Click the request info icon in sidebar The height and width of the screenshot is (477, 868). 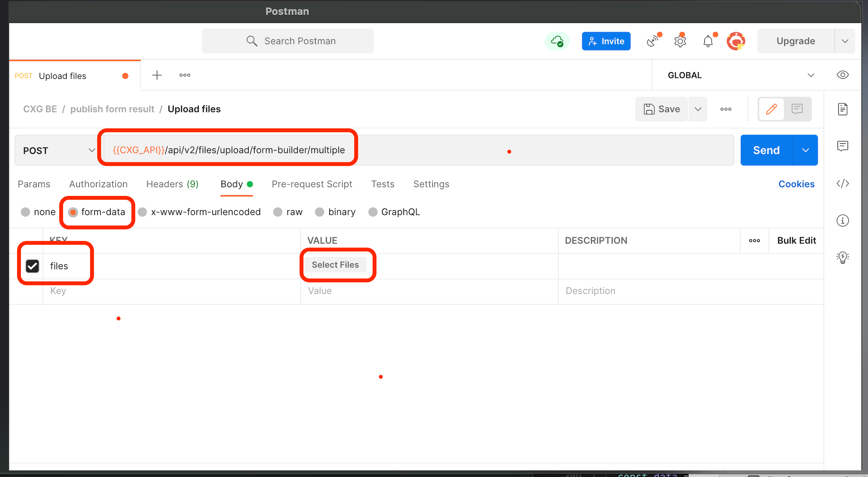pos(843,221)
